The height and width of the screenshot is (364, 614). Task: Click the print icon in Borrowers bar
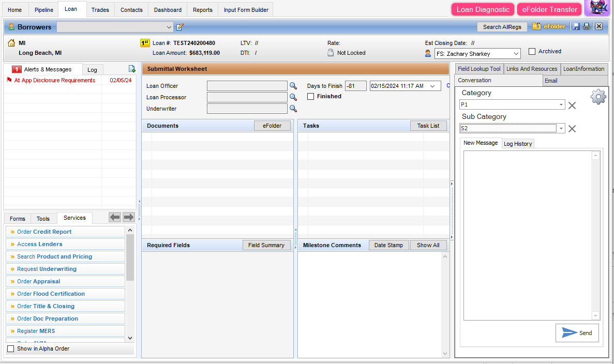tap(587, 26)
